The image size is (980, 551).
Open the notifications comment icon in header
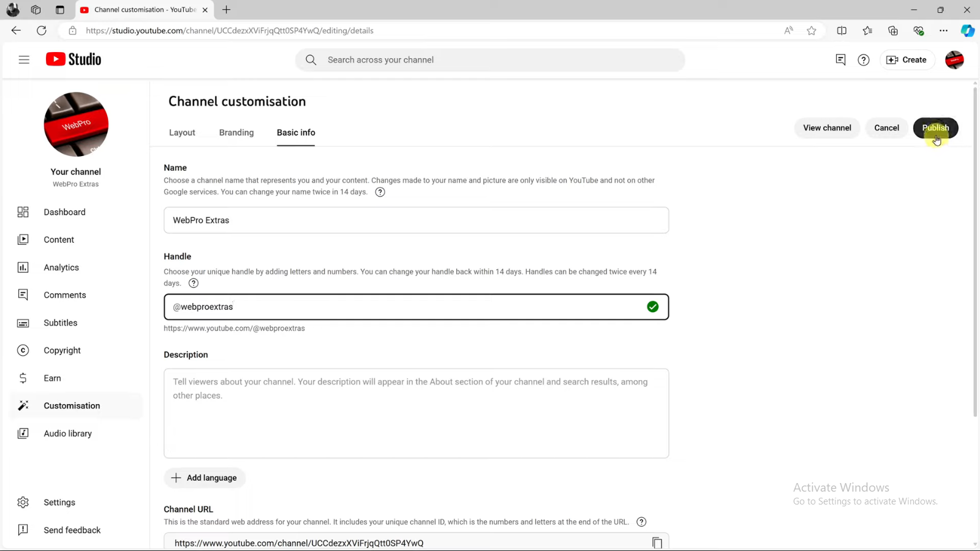click(x=840, y=59)
